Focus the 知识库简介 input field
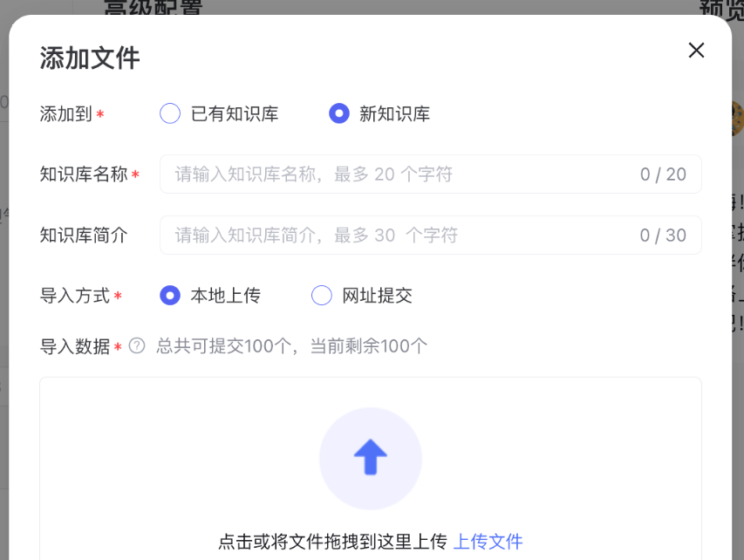The image size is (744, 560). (430, 235)
